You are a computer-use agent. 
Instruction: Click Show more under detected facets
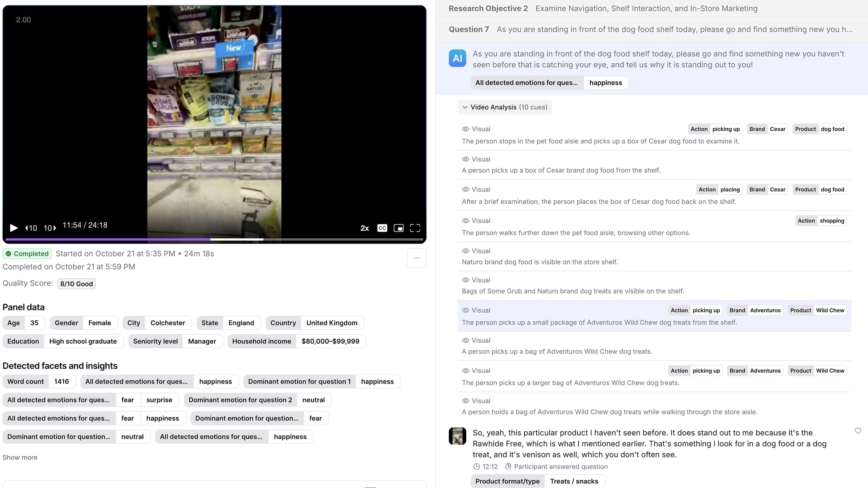[20, 457]
